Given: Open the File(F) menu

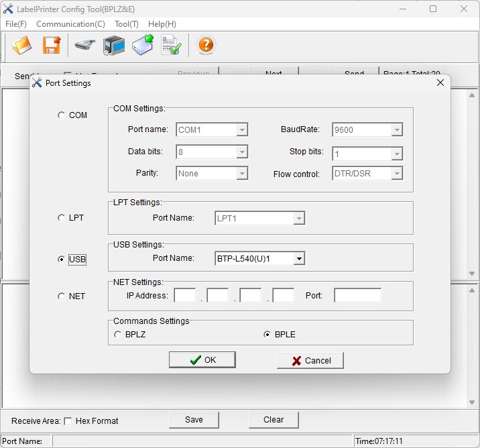Looking at the screenshot, I should 16,24.
